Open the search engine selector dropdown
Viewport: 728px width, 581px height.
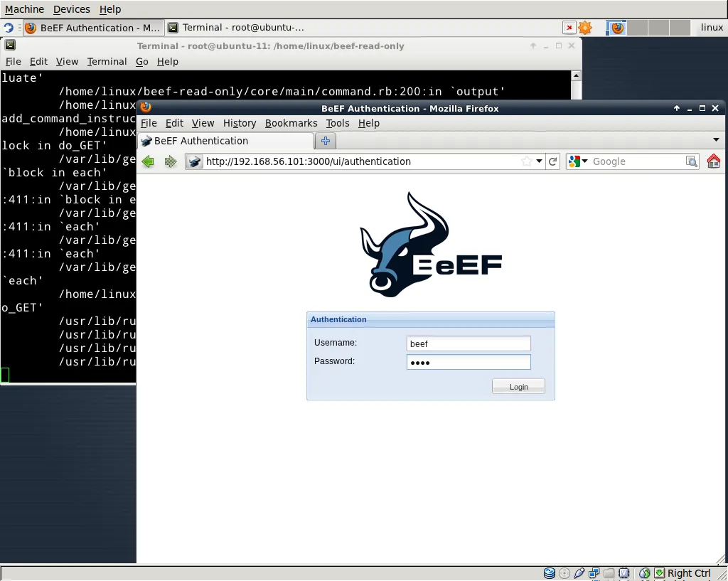pyautogui.click(x=578, y=161)
